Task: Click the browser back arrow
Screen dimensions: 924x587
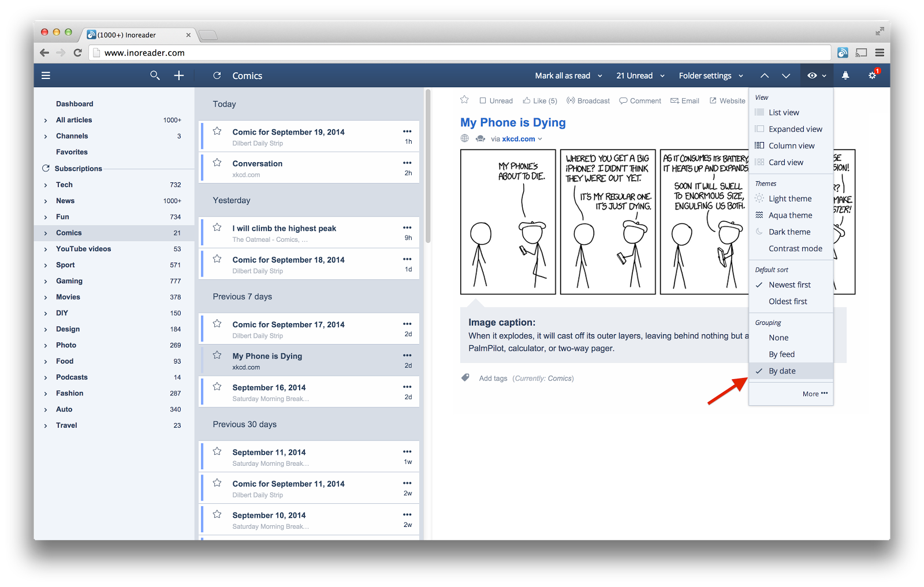Action: pyautogui.click(x=44, y=53)
